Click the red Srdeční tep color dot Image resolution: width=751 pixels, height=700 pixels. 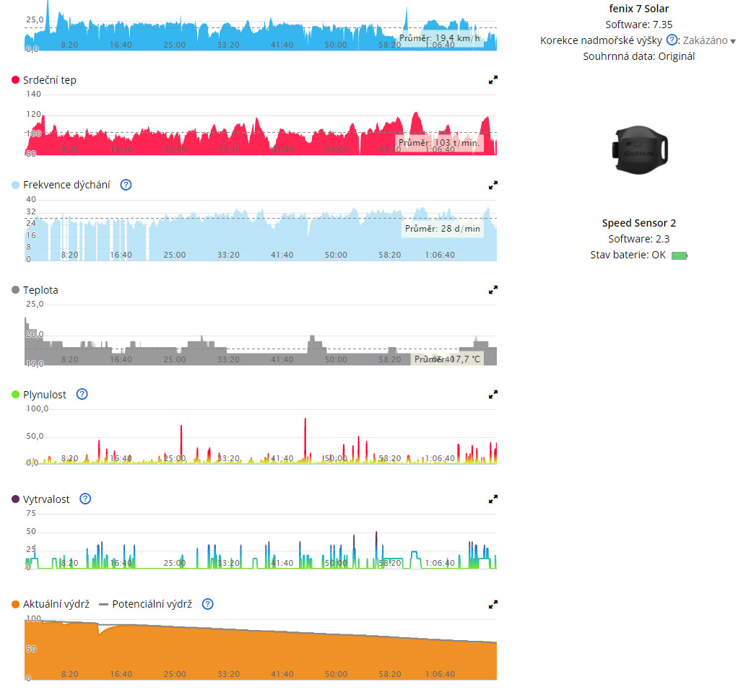coord(16,80)
